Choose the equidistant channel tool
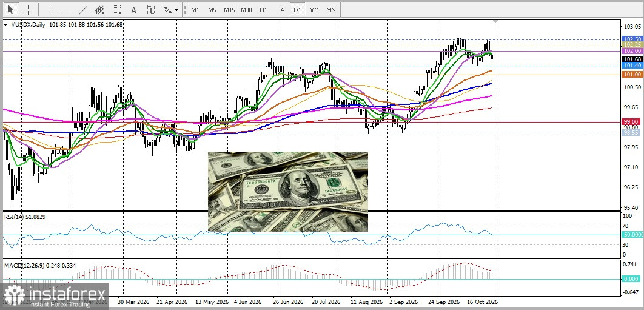 click(x=99, y=10)
